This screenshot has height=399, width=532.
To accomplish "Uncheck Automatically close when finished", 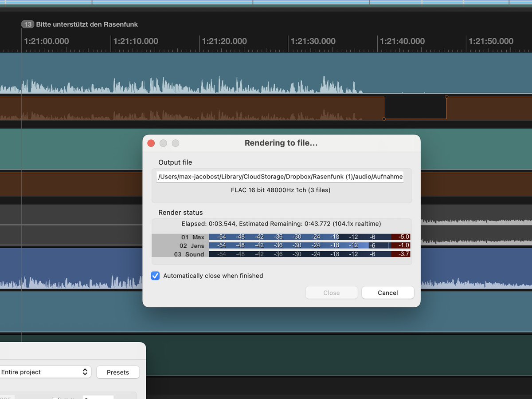I will click(155, 276).
